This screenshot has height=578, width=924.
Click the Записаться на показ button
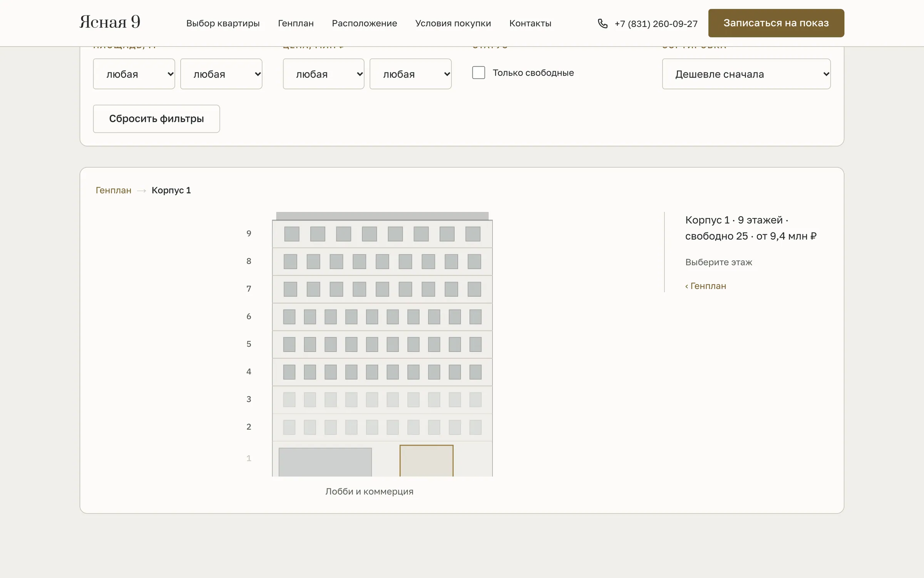tap(776, 23)
